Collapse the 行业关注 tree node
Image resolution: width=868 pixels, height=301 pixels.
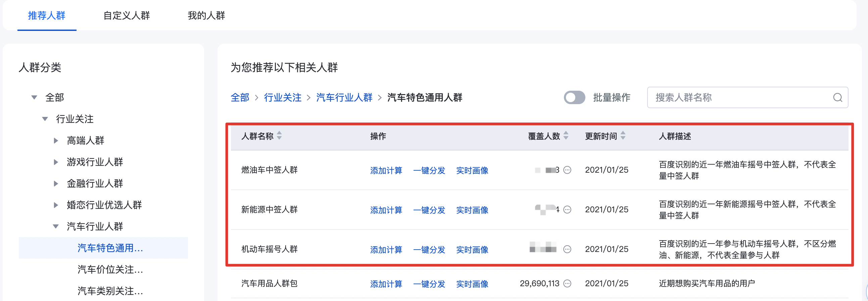pos(45,119)
